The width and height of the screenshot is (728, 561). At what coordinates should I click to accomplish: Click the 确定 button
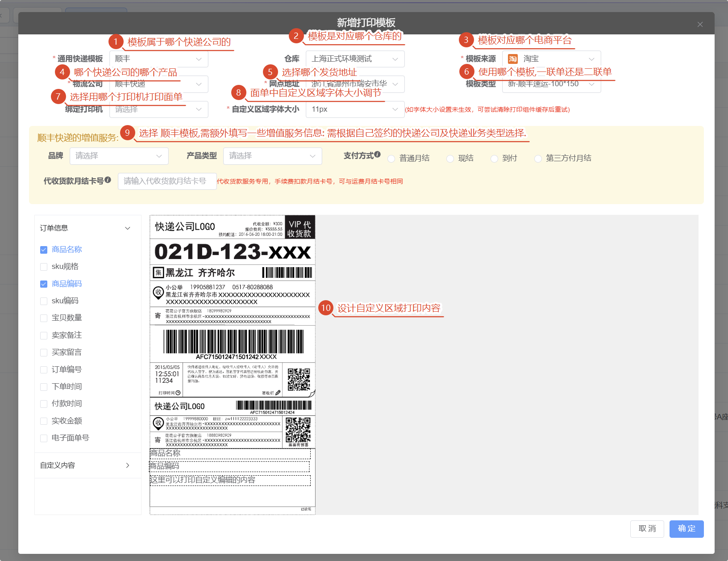[x=686, y=529]
